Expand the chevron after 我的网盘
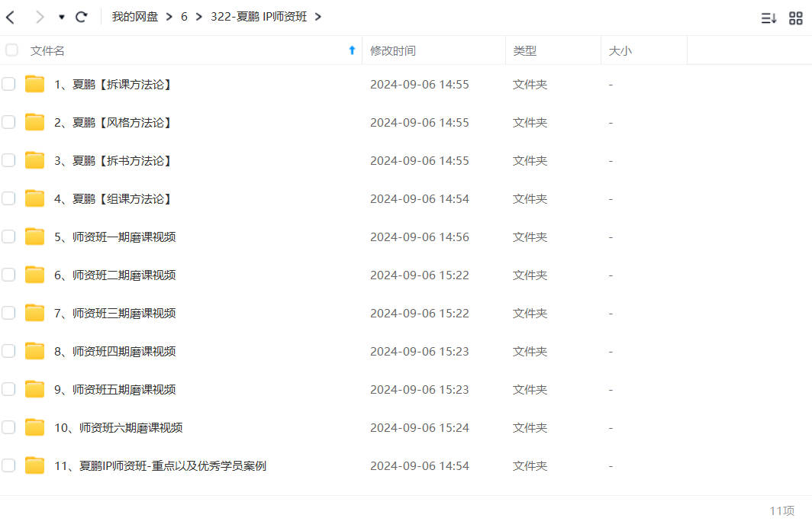This screenshot has height=528, width=812. (169, 17)
